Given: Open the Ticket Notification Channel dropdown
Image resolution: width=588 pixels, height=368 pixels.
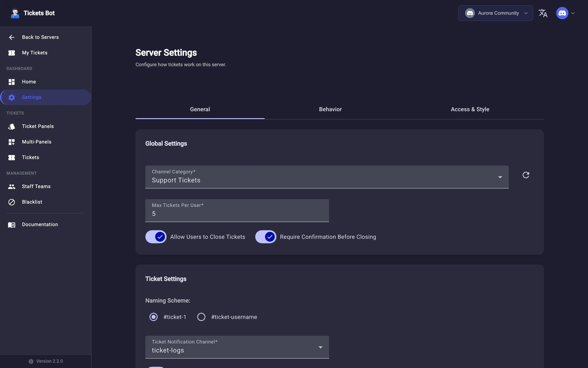Looking at the screenshot, I should click(x=237, y=347).
